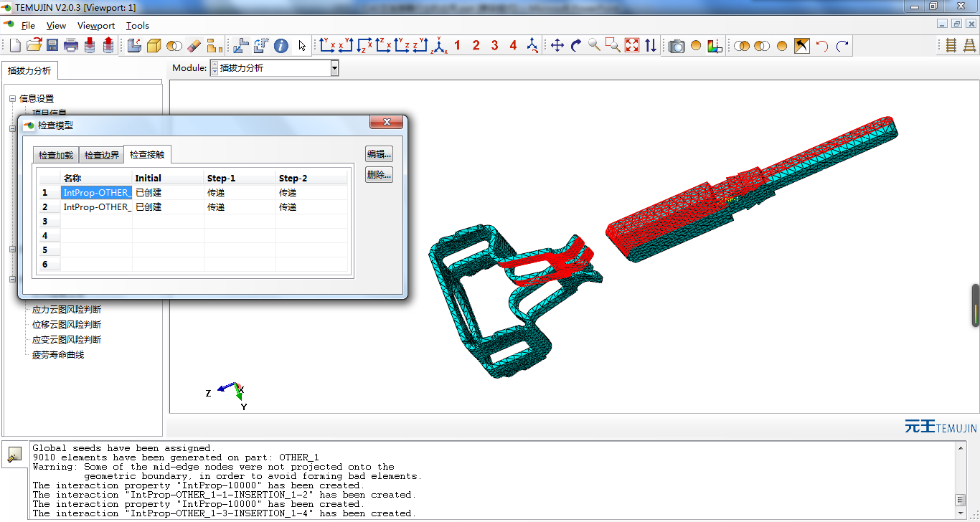Click the 删除... button
This screenshot has height=522, width=980.
pos(379,175)
